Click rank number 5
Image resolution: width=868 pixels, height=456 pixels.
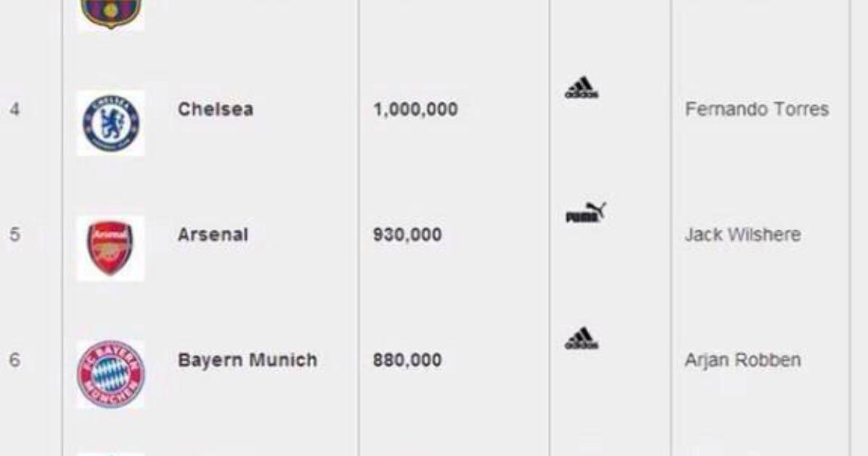(14, 235)
